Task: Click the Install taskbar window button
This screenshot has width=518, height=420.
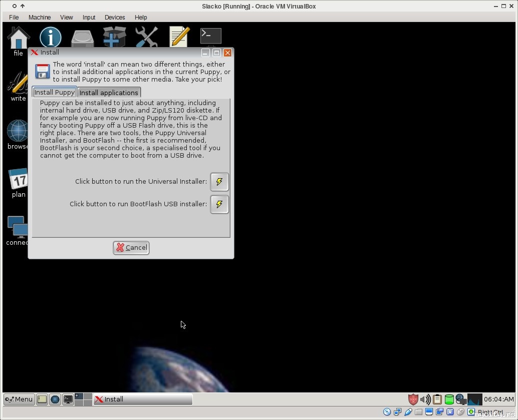Action: pos(143,399)
